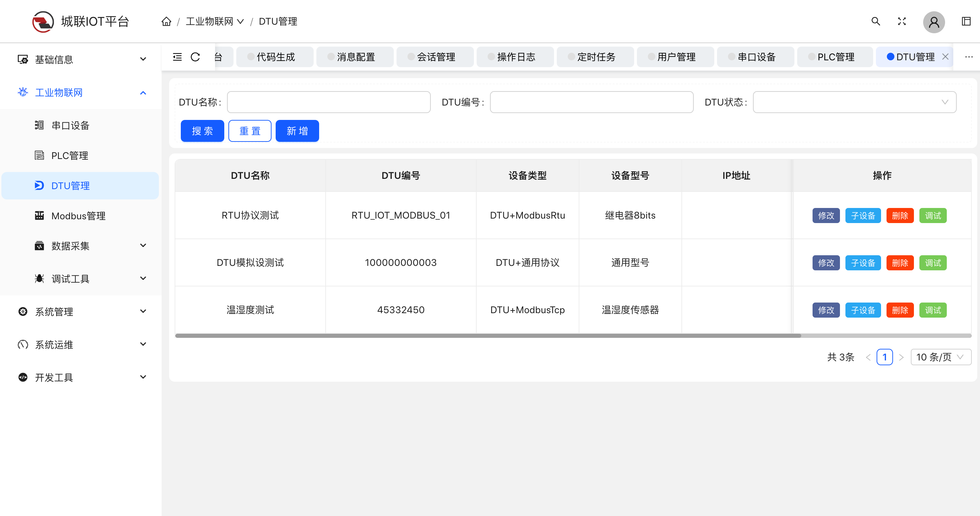Expand the 数据采集 submenu chevron
The width and height of the screenshot is (980, 516).
(143, 245)
